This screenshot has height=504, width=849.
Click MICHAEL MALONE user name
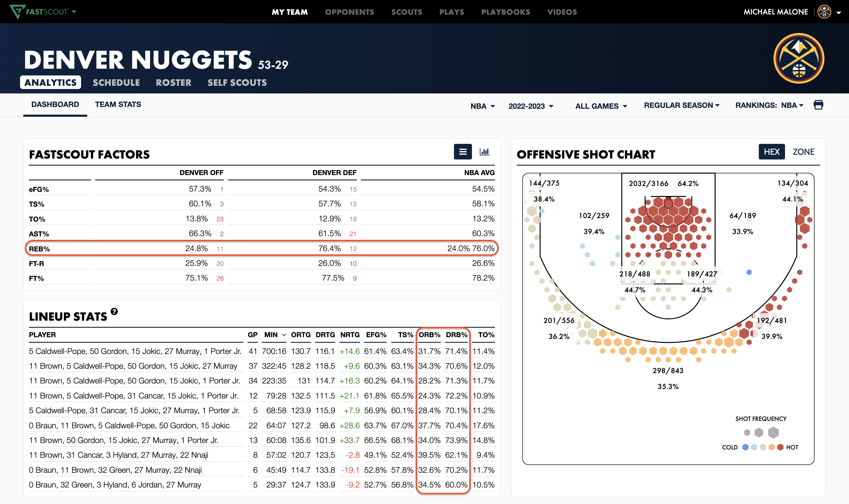coord(776,12)
